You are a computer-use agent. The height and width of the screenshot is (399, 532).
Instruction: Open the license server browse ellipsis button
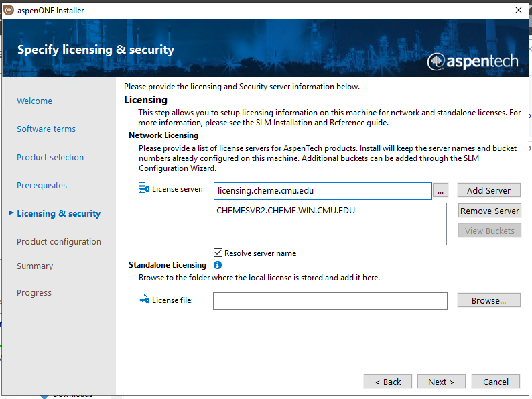(440, 190)
